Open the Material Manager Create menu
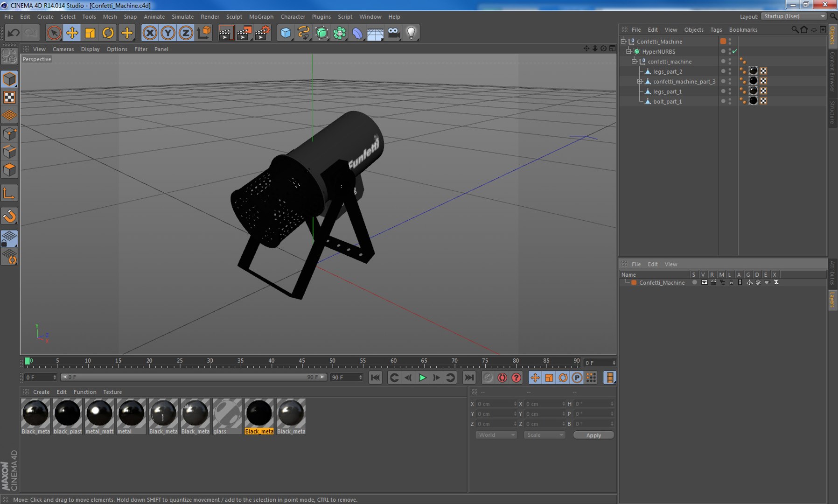 (x=42, y=392)
